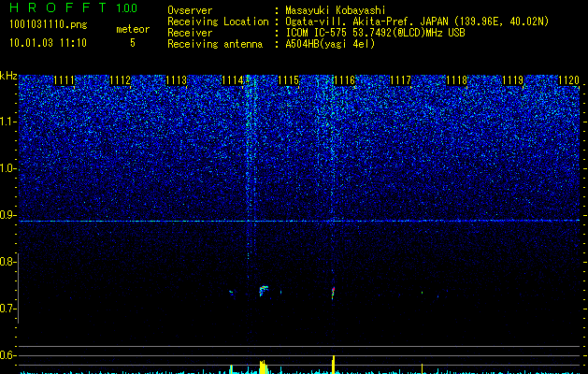Click the 0.6 kHz axis label
This screenshot has height=374, width=588.
pos(7,355)
